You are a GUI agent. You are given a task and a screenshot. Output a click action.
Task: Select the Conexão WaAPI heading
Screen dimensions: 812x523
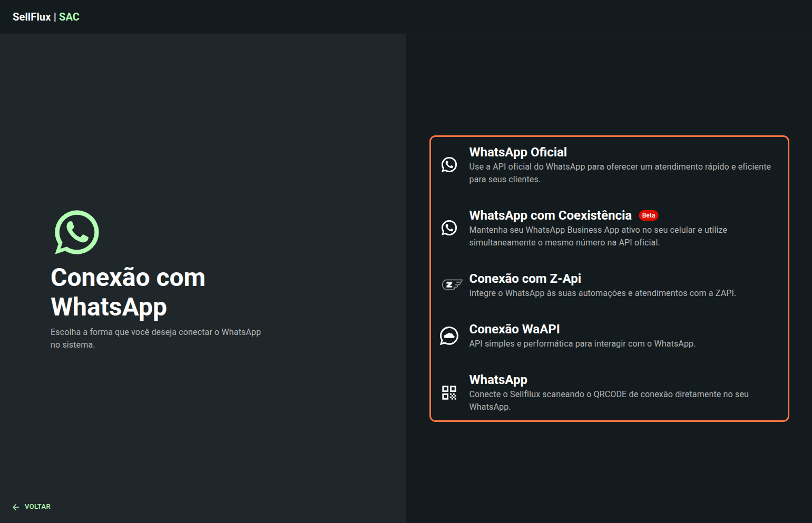[x=514, y=329]
